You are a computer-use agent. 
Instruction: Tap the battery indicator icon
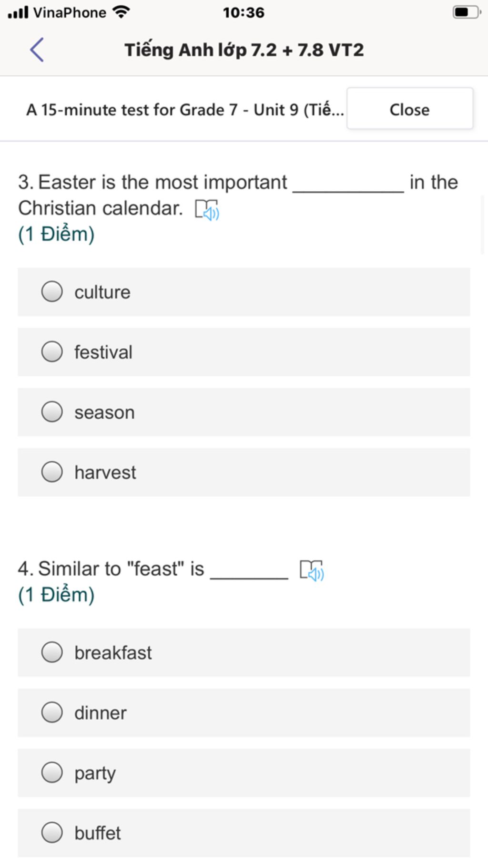pyautogui.click(x=466, y=12)
